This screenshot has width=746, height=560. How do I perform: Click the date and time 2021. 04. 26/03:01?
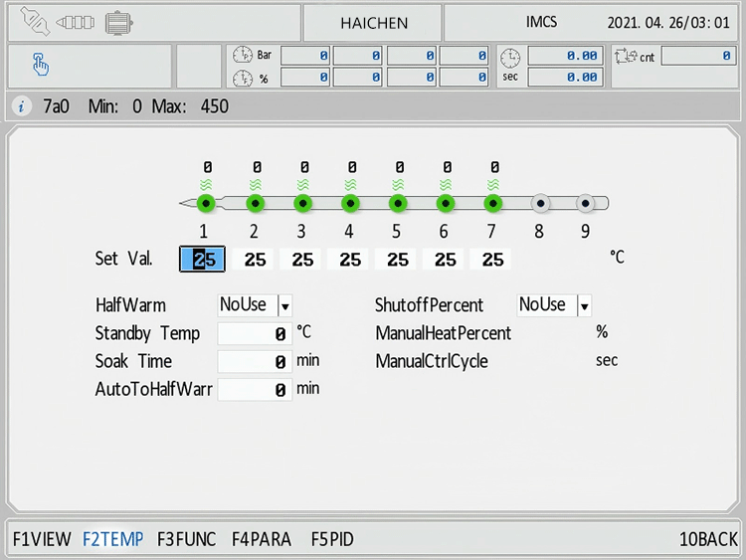[668, 23]
